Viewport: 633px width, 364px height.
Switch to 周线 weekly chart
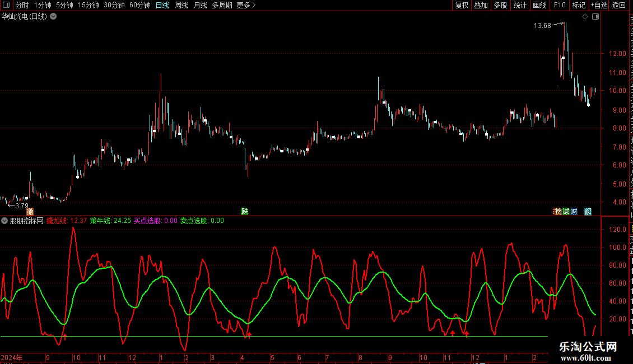pyautogui.click(x=181, y=5)
